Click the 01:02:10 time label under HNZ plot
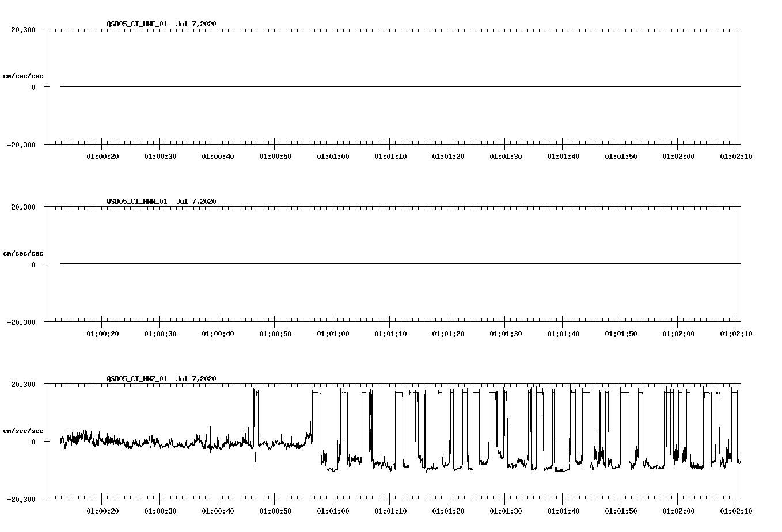The image size is (782, 532). [x=736, y=511]
